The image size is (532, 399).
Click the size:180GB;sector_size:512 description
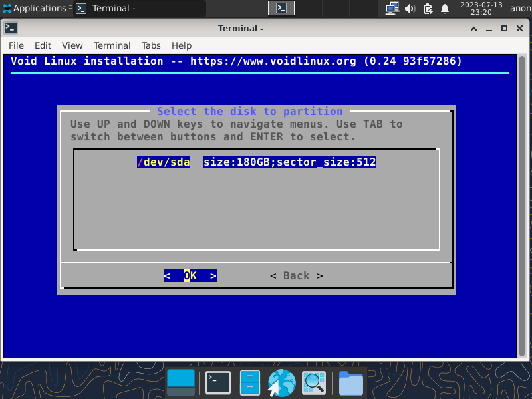tap(290, 162)
